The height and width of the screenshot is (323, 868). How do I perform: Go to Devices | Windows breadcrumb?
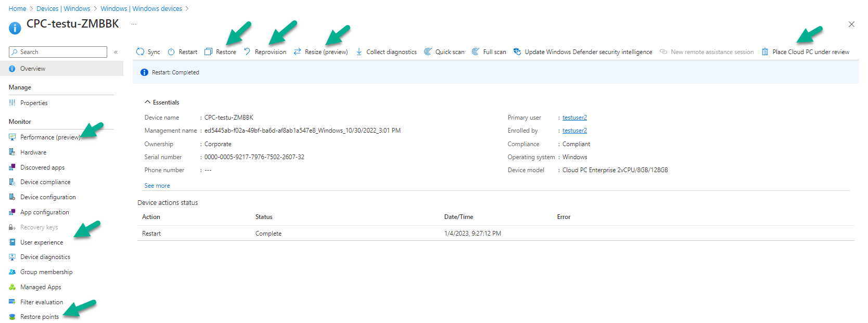(x=63, y=9)
